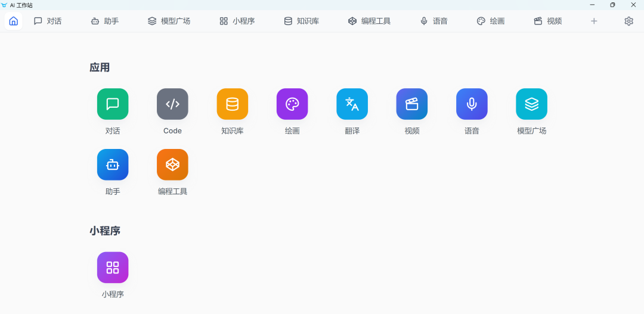Close the AI 工作站 window
This screenshot has width=644, height=314.
pyautogui.click(x=633, y=5)
